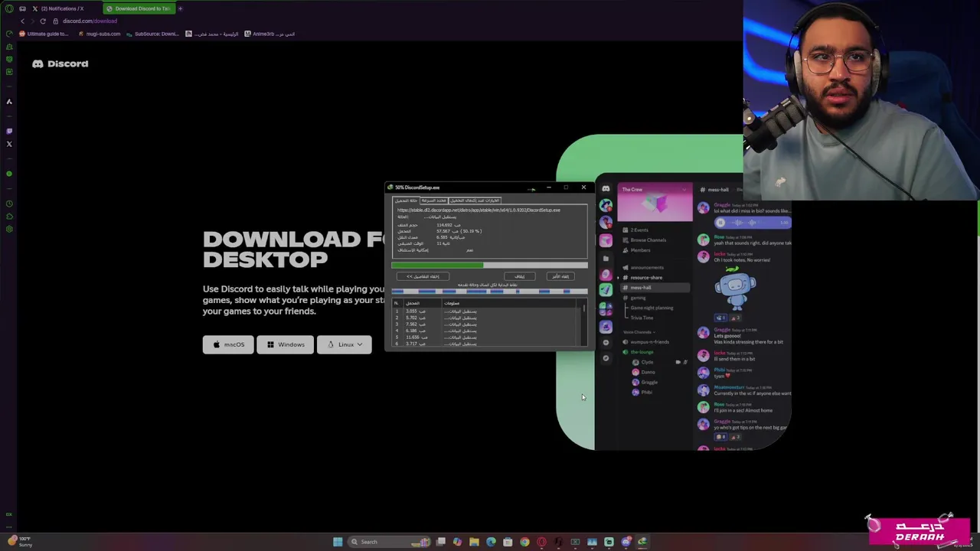The height and width of the screenshot is (551, 980).
Task: Switch to Opera GX on taskbar
Action: pos(541,542)
